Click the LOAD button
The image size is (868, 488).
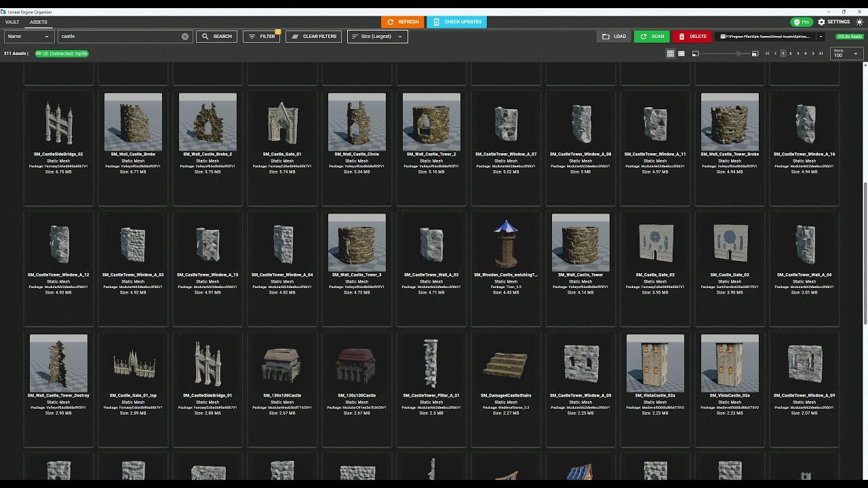(614, 37)
